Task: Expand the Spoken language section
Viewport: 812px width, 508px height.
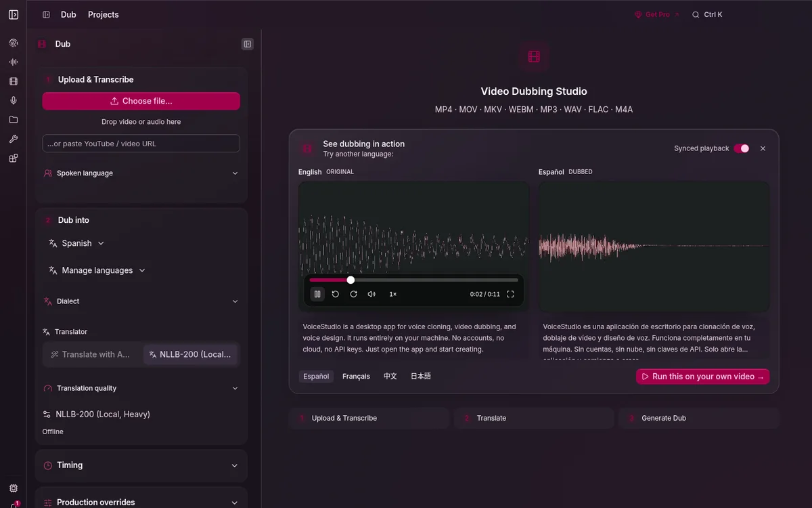Action: pyautogui.click(x=141, y=173)
